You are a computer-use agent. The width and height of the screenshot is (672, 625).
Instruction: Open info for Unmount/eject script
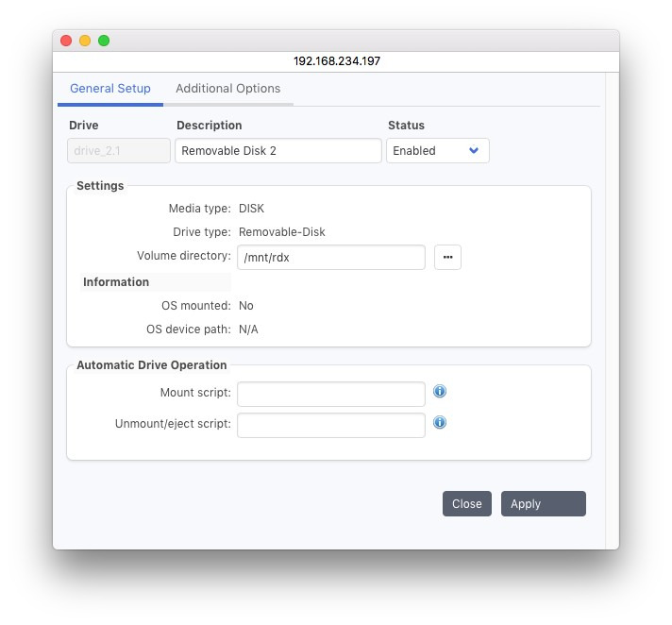[x=440, y=423]
